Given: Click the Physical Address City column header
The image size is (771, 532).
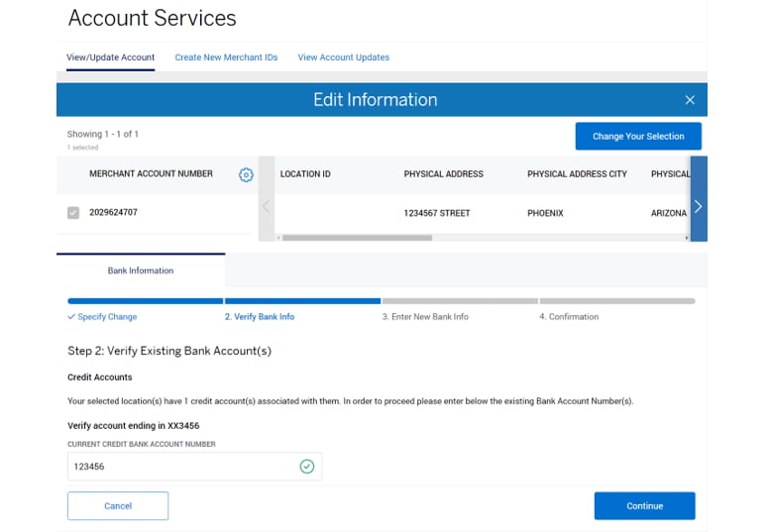Looking at the screenshot, I should click(x=577, y=174).
